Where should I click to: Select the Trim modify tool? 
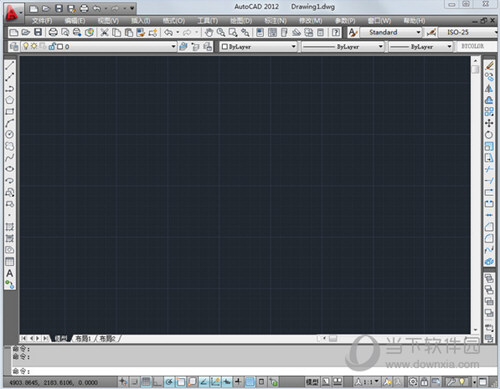[489, 169]
